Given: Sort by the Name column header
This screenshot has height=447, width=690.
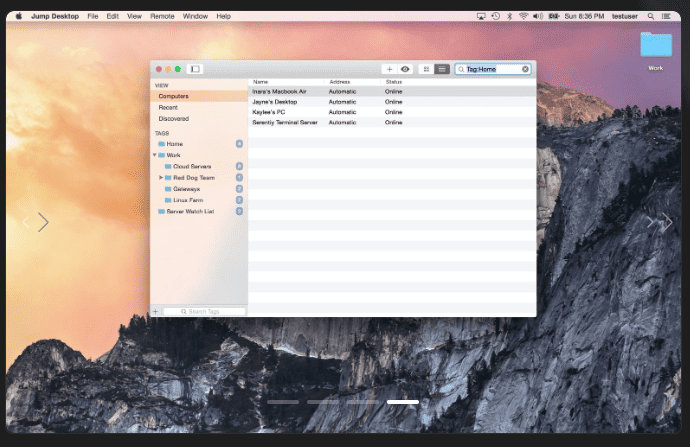Looking at the screenshot, I should click(261, 82).
